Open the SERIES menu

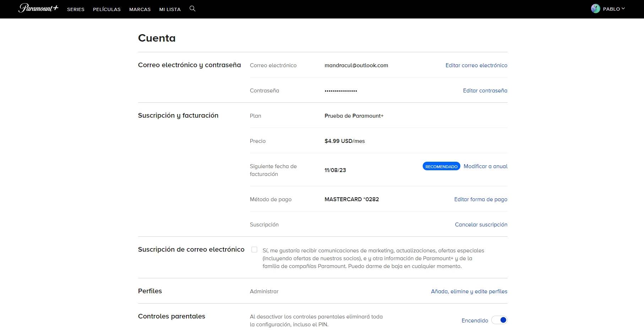click(76, 9)
